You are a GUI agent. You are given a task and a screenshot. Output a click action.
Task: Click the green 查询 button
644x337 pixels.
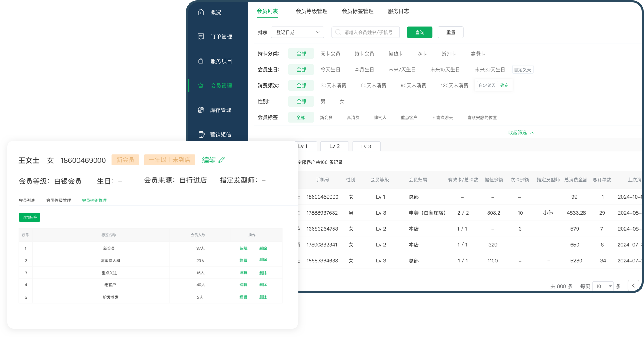[419, 32]
